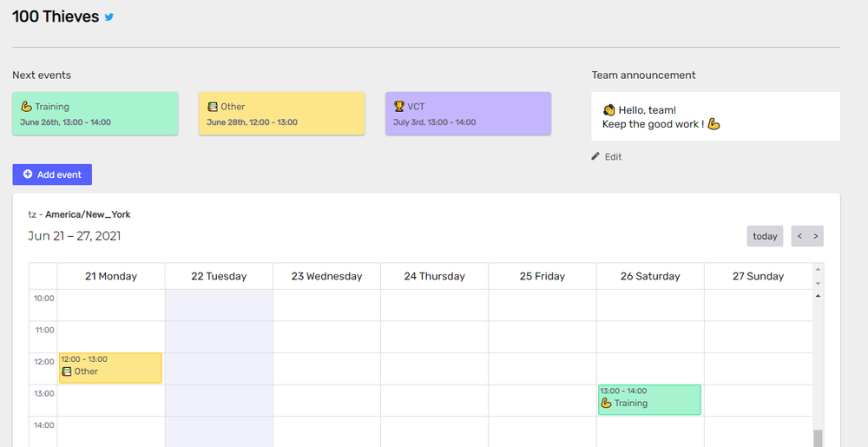Click the books icon on the Other card
Screen dimensions: 868x447
click(x=213, y=106)
